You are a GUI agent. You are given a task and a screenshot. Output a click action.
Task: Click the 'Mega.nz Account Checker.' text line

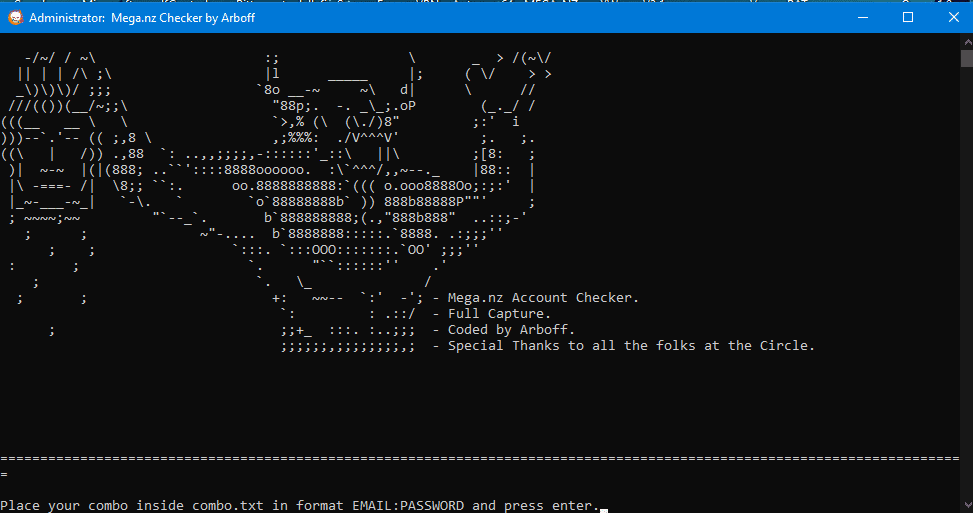click(543, 298)
